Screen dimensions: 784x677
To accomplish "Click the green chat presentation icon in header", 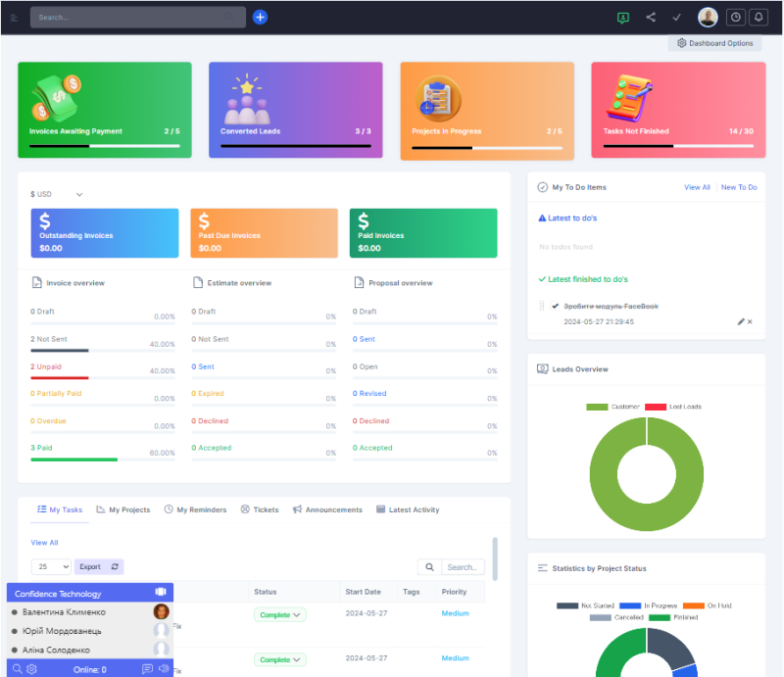I will click(623, 17).
